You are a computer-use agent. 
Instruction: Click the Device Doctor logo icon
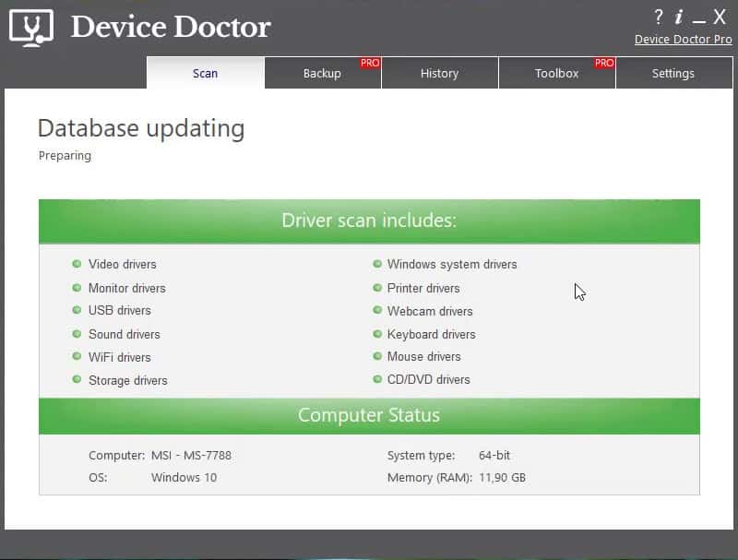pyautogui.click(x=31, y=29)
